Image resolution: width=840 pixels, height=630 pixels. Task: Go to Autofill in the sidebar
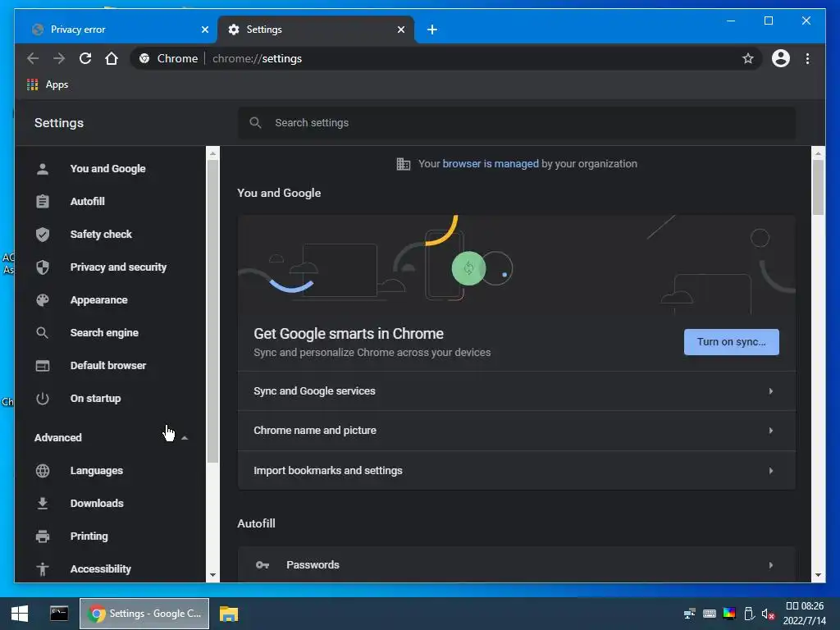(87, 202)
